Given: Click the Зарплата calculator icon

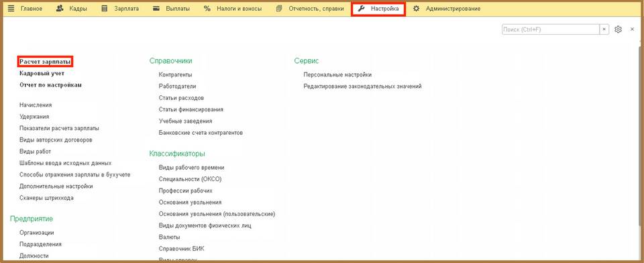Looking at the screenshot, I should pyautogui.click(x=105, y=9).
